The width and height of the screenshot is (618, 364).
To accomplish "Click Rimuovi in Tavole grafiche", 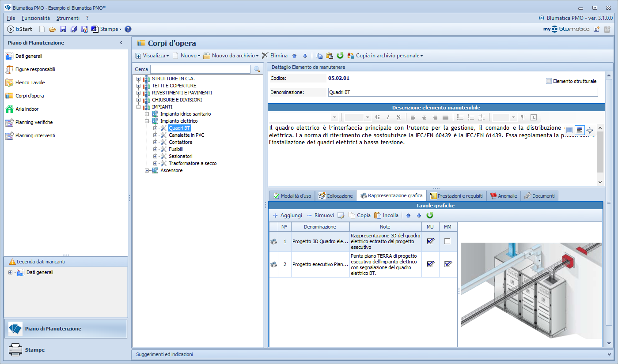I will pyautogui.click(x=320, y=215).
